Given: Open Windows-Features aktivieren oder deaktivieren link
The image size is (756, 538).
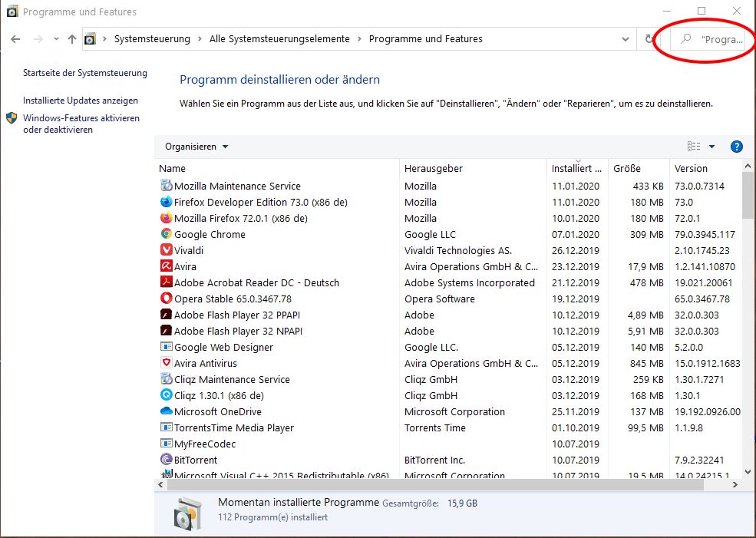Looking at the screenshot, I should pos(81,124).
